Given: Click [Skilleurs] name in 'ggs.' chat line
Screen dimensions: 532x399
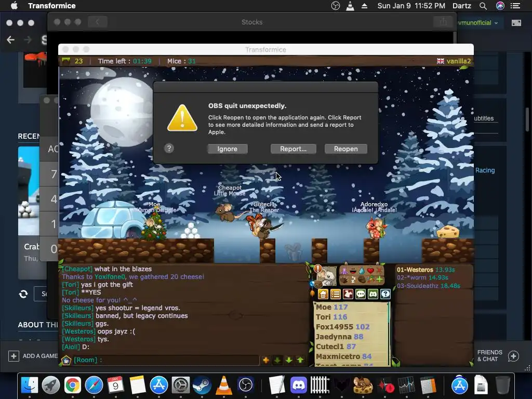Looking at the screenshot, I should [x=78, y=323].
